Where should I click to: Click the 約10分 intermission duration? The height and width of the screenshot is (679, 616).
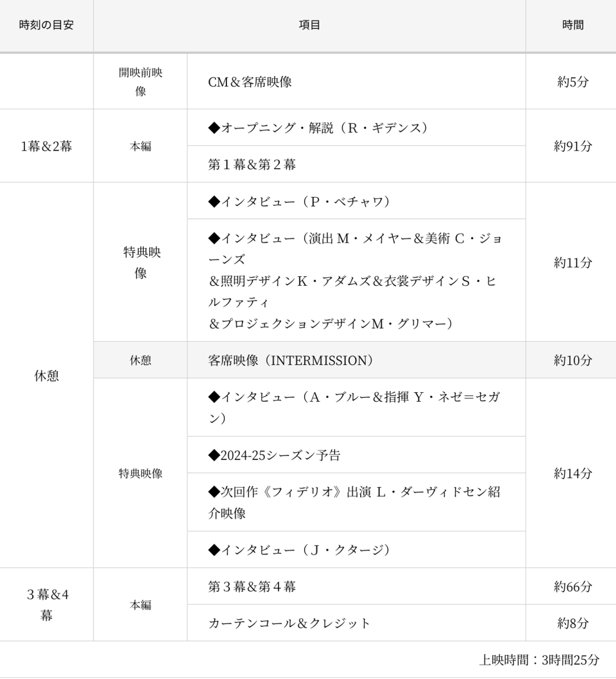coord(572,360)
